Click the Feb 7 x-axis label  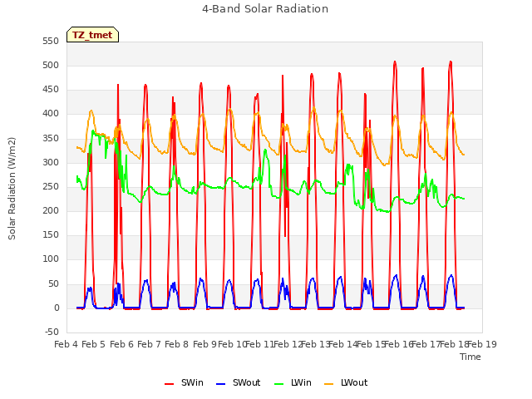pyautogui.click(x=149, y=344)
